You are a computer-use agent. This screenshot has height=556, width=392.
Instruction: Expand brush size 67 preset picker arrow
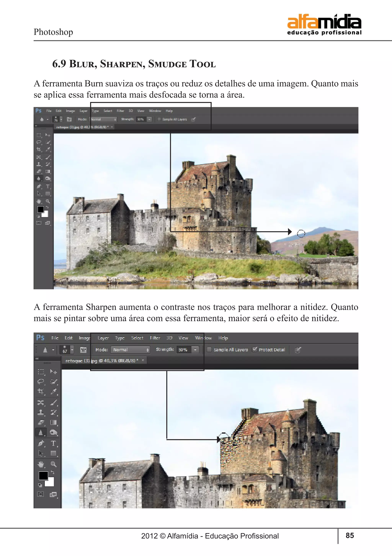tap(72, 350)
